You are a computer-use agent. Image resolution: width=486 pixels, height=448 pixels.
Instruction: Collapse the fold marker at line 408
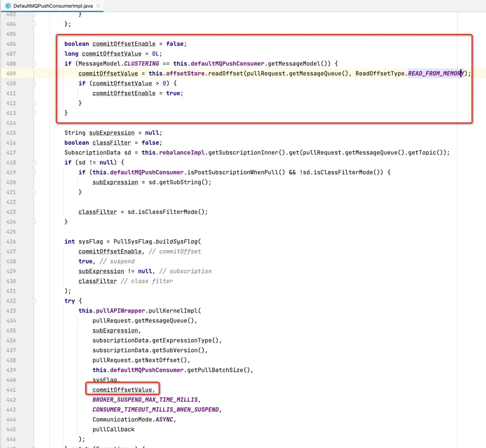tap(34, 64)
